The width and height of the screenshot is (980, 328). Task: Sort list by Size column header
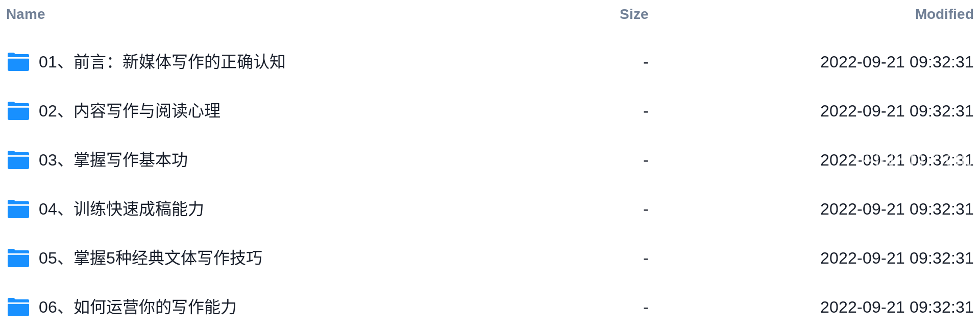pos(634,14)
